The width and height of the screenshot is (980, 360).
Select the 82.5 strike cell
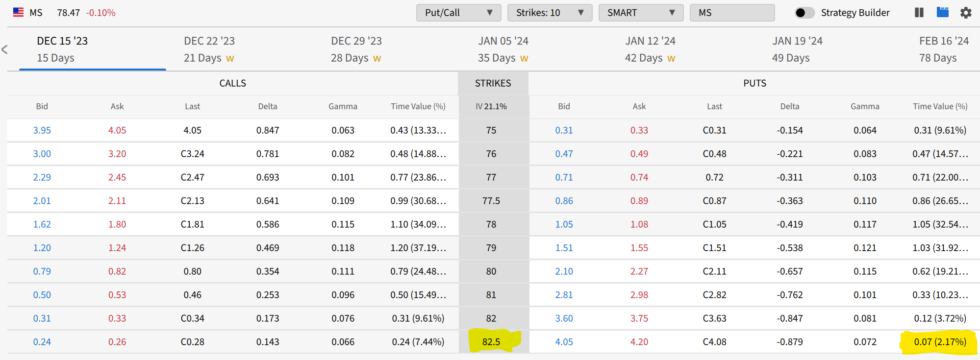coord(494,342)
